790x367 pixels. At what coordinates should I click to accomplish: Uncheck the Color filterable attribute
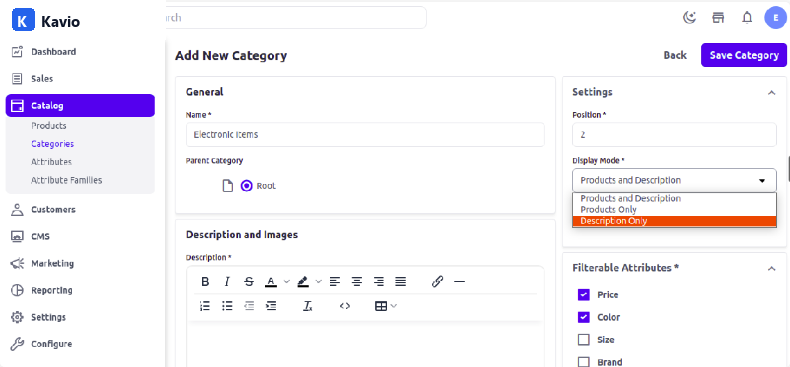(583, 317)
